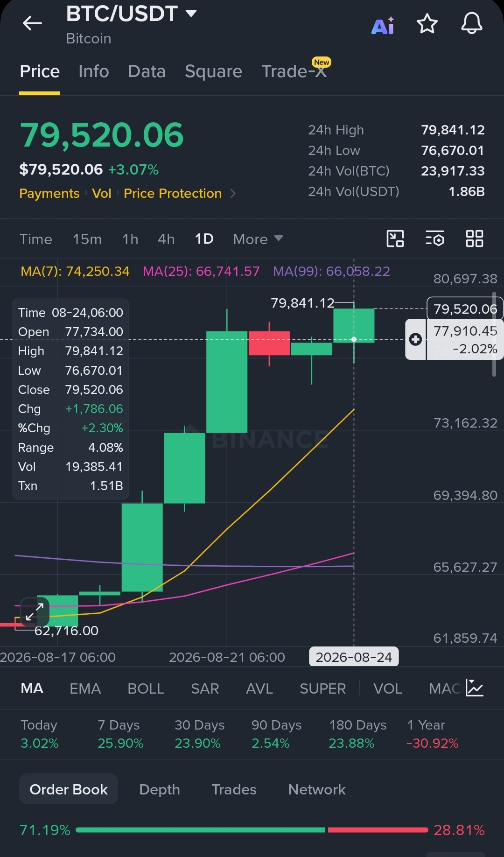The image size is (504, 857).
Task: Tap the red candlestick on the chart
Action: pos(269,343)
